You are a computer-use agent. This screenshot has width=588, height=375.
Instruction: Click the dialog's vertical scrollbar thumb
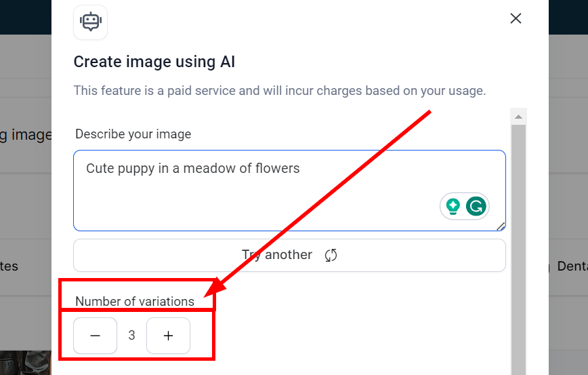click(x=518, y=244)
